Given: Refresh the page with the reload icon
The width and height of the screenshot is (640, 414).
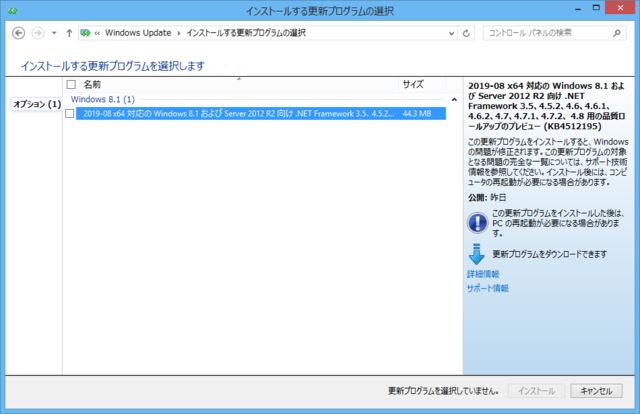Looking at the screenshot, I should pos(466,33).
